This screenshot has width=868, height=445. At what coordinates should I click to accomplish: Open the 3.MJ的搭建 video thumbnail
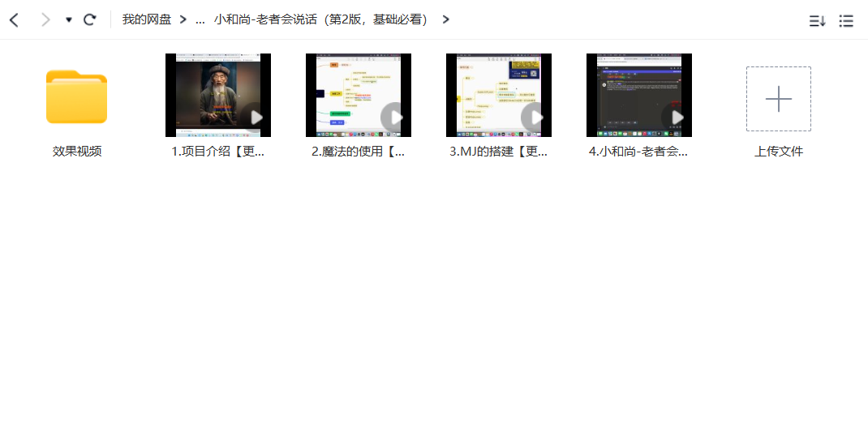[499, 95]
